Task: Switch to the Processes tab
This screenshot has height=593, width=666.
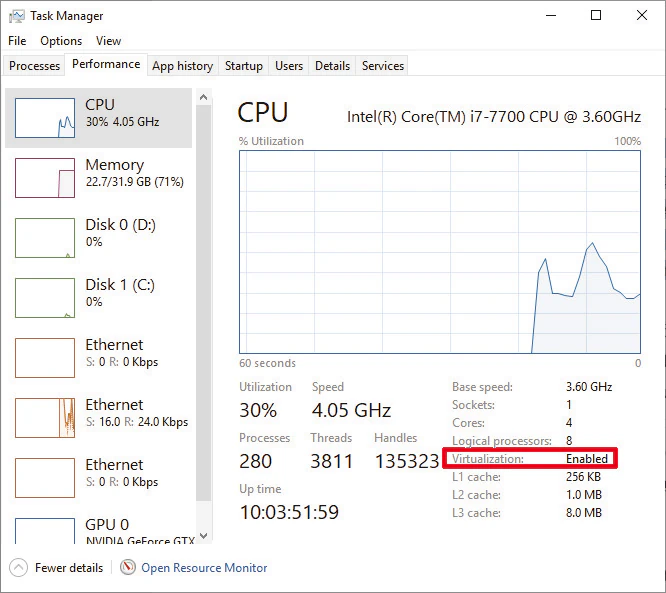Action: click(x=35, y=66)
